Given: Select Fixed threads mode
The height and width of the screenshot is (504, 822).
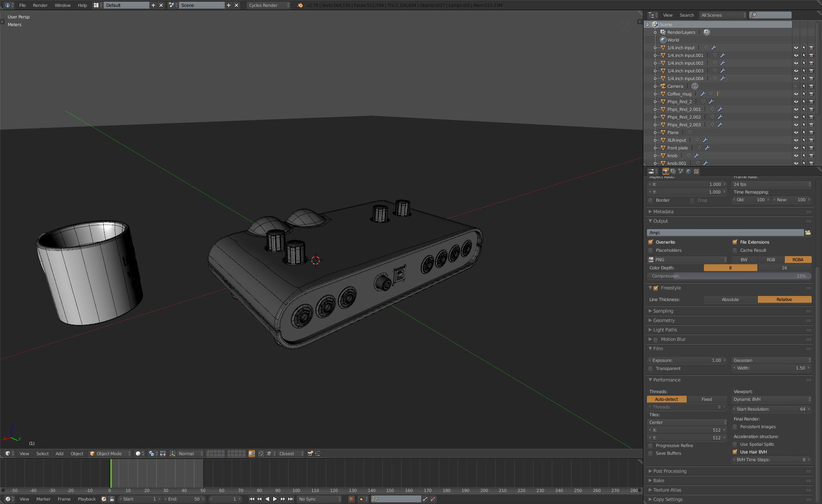Looking at the screenshot, I should point(706,399).
